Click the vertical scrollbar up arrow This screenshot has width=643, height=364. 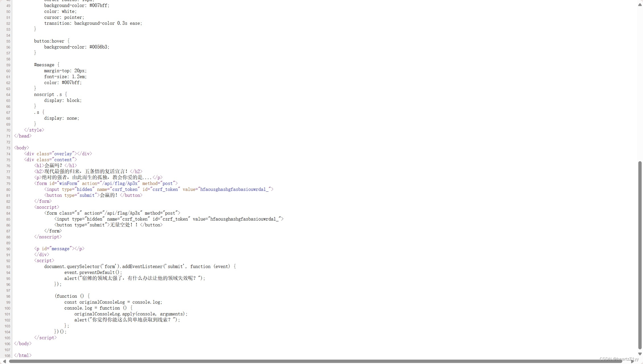640,4
